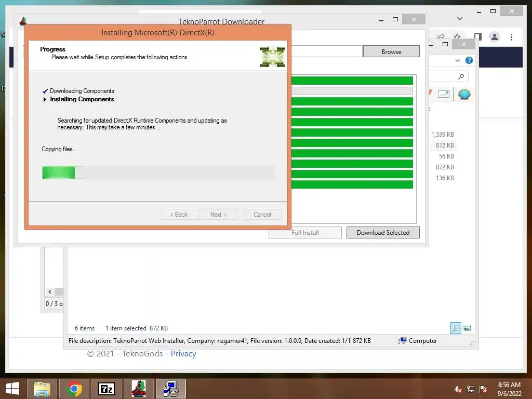Switch Explorer to large thumbnails view icon
Viewport: 532px width, 399px height.
click(467, 328)
